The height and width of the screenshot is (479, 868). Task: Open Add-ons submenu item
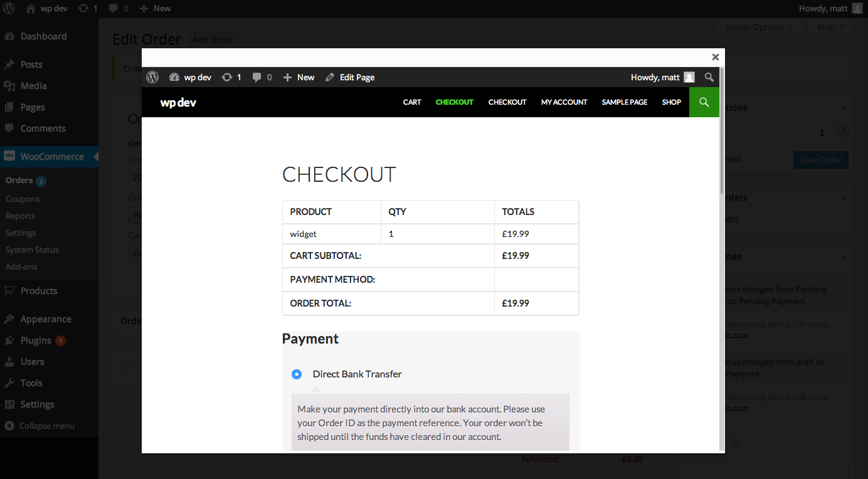click(21, 266)
